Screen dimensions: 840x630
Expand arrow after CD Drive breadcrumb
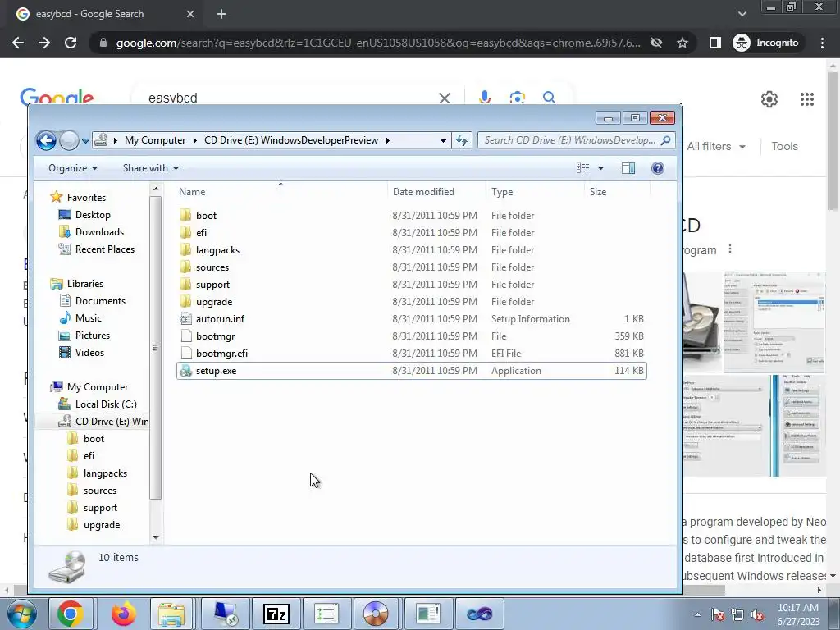387,140
